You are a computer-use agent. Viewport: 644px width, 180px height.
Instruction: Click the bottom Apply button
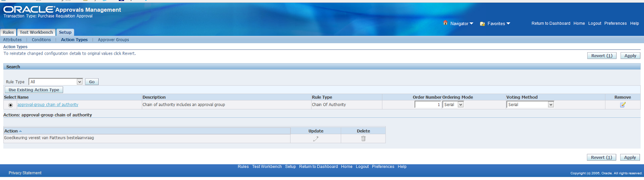coord(630,157)
